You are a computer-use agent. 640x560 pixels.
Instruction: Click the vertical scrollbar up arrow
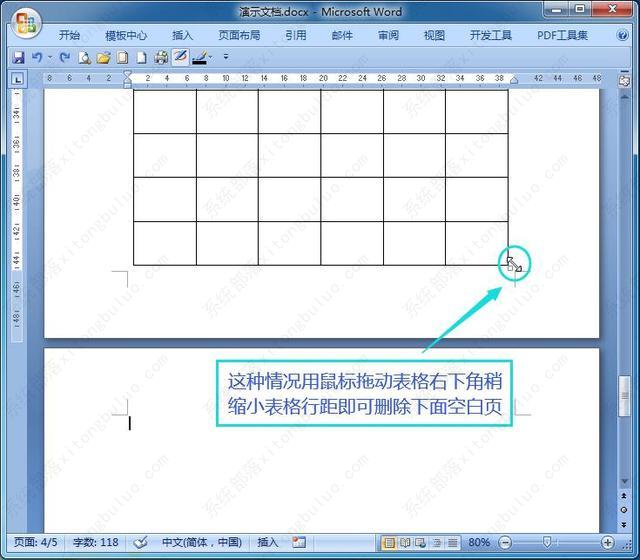[x=624, y=97]
